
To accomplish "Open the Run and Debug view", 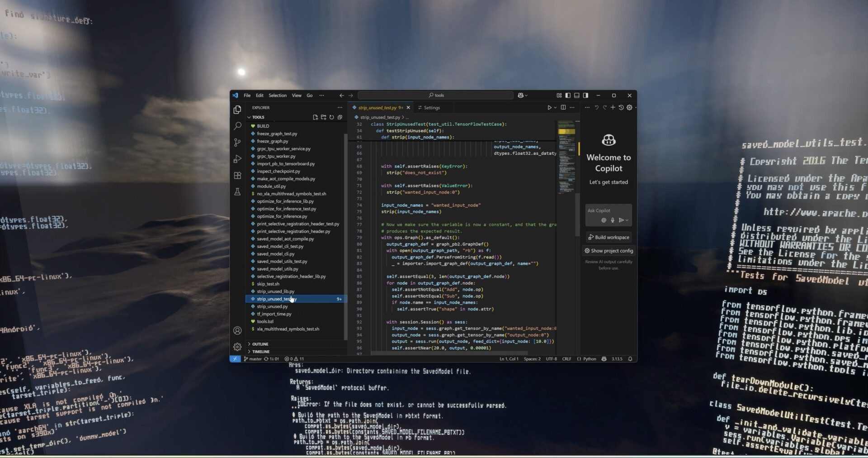I will point(237,159).
